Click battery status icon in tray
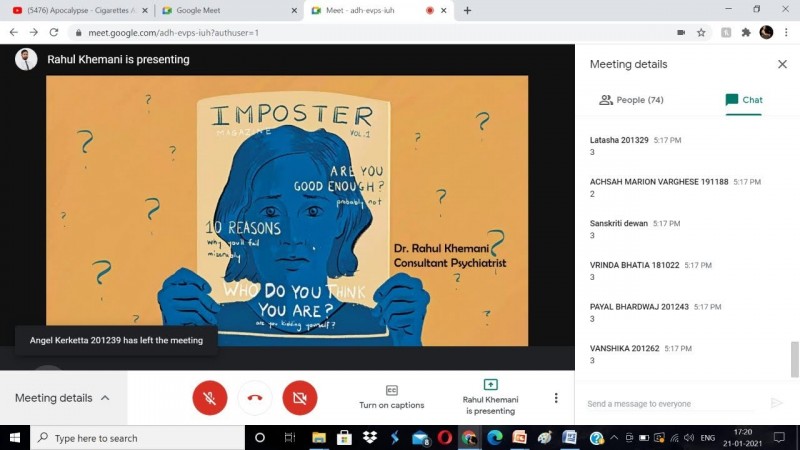Viewport: 800px width, 450px height. point(644,438)
